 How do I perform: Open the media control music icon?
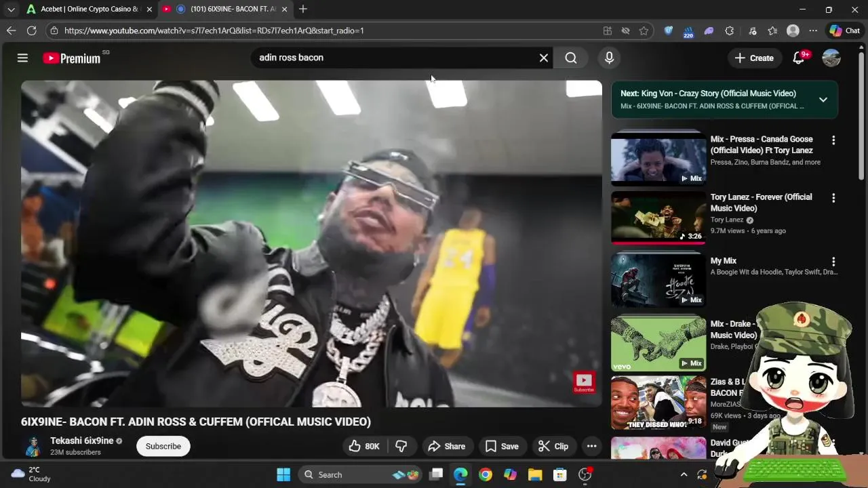tap(753, 30)
